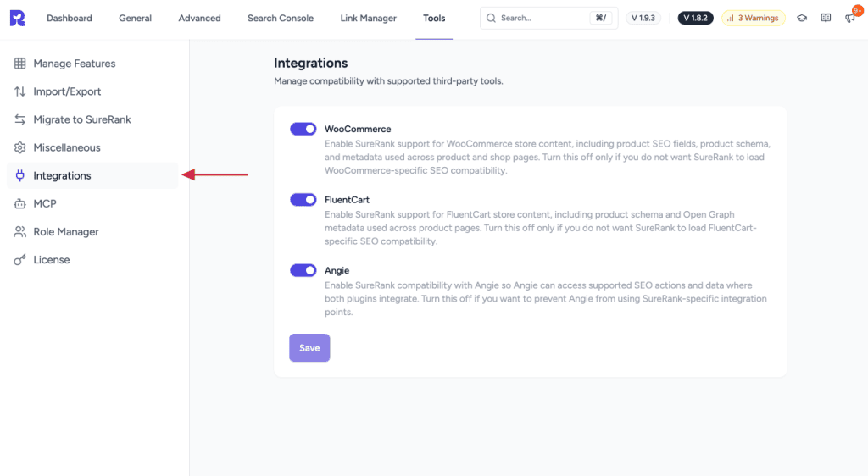The height and width of the screenshot is (476, 868).
Task: Open the Search Console tab
Action: pyautogui.click(x=280, y=19)
